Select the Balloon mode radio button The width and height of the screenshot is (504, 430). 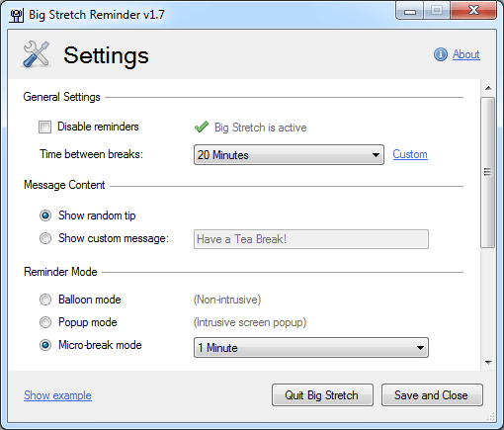coord(45,300)
